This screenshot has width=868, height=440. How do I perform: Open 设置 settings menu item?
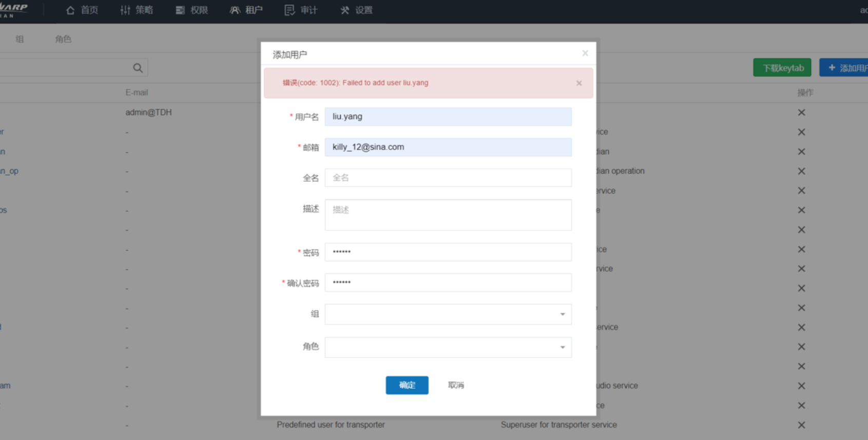tap(356, 10)
